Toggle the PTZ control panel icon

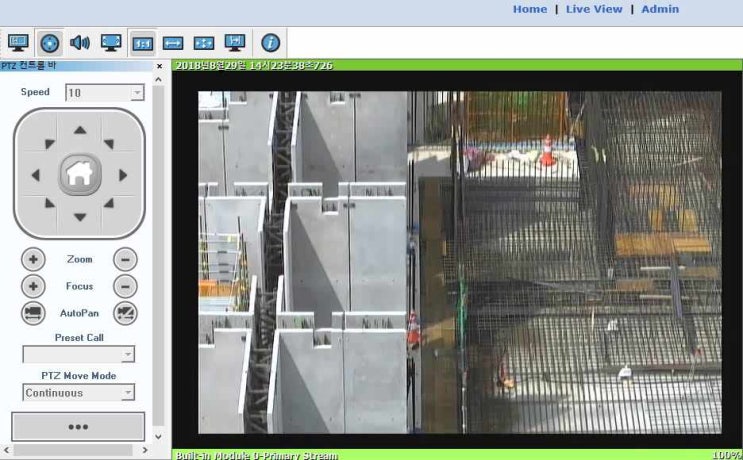point(50,43)
